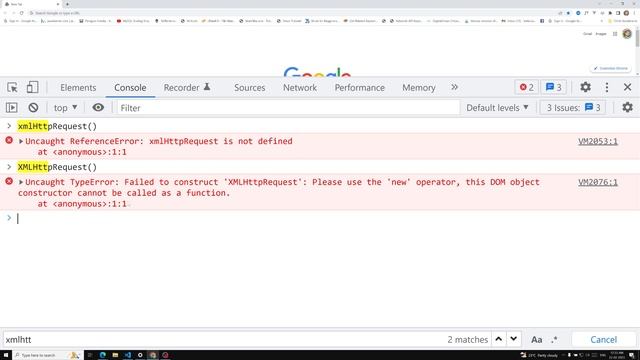The height and width of the screenshot is (360, 640).
Task: Open the Recorder tab
Action: pyautogui.click(x=187, y=87)
